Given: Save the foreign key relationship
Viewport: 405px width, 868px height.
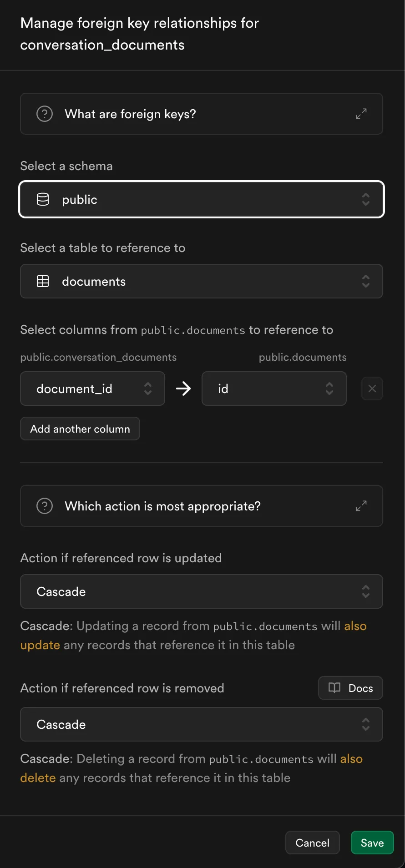Looking at the screenshot, I should tap(372, 843).
